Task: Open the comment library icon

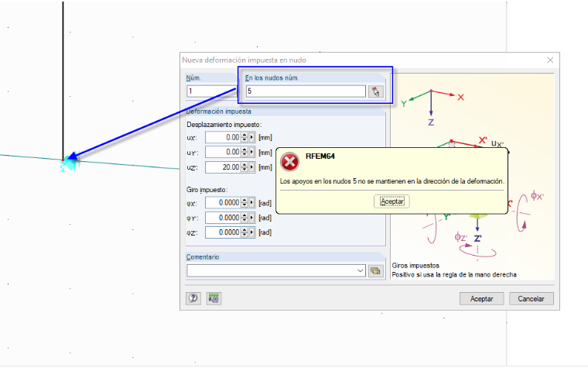Action: click(375, 270)
